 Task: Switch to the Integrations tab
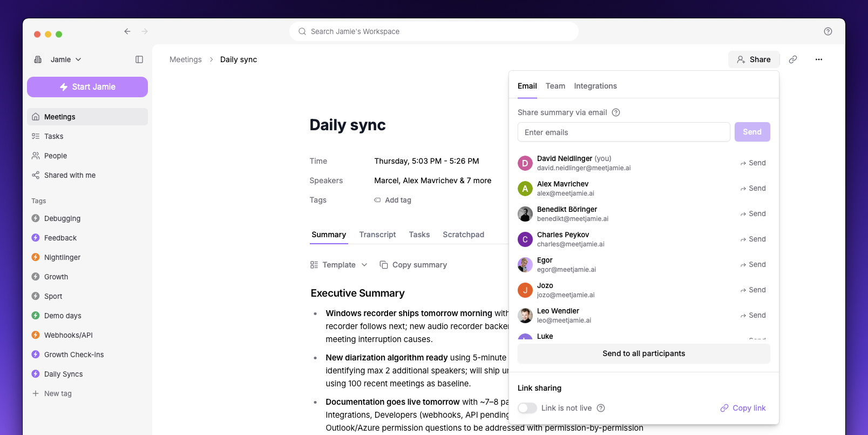pos(595,86)
